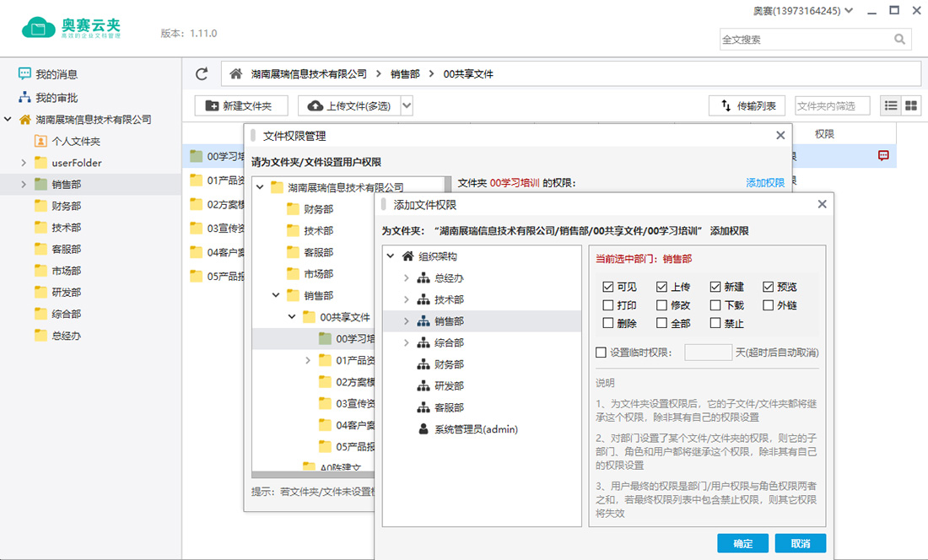Click the 添加权限 link
The image size is (928, 560).
[764, 183]
